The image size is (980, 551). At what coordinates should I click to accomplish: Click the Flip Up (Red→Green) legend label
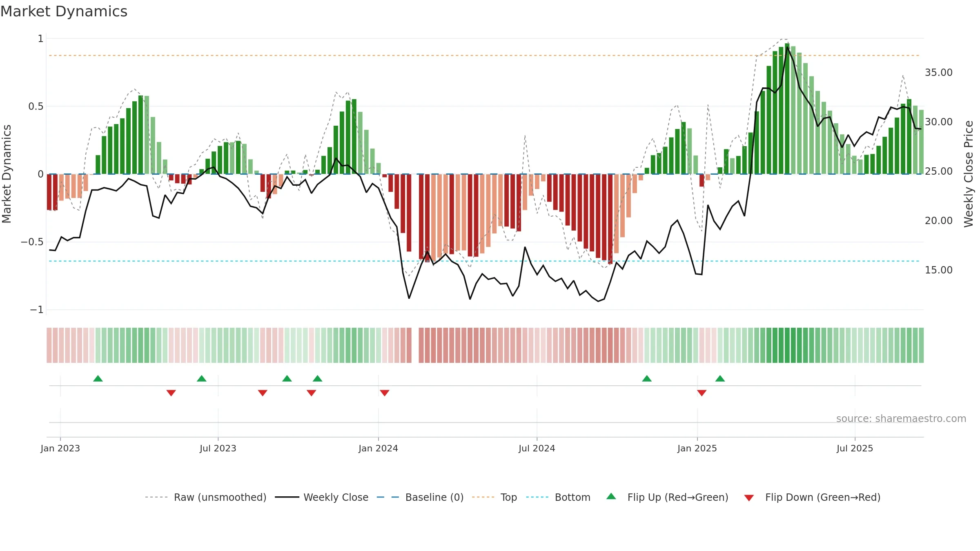point(678,497)
